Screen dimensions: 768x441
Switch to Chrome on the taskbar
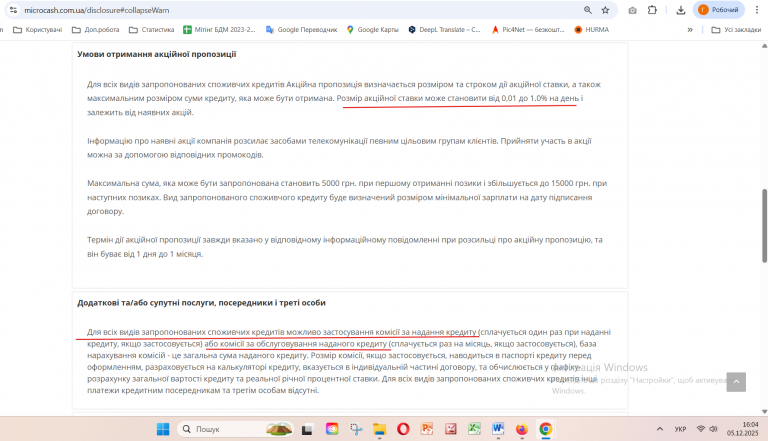coord(546,429)
